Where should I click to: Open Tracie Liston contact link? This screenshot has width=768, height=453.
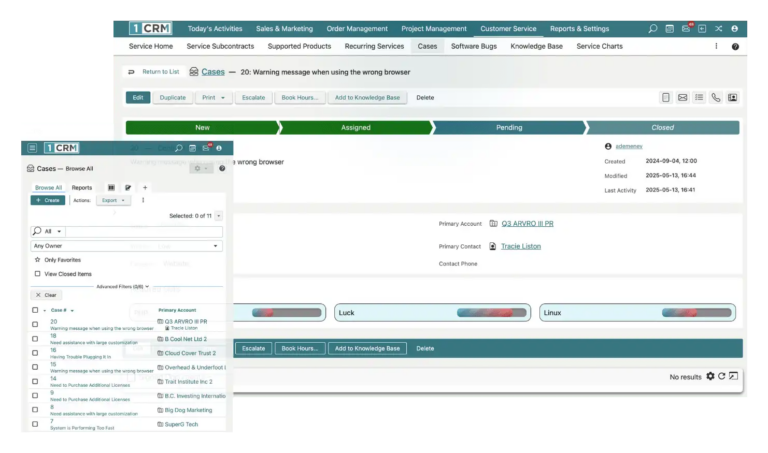521,246
